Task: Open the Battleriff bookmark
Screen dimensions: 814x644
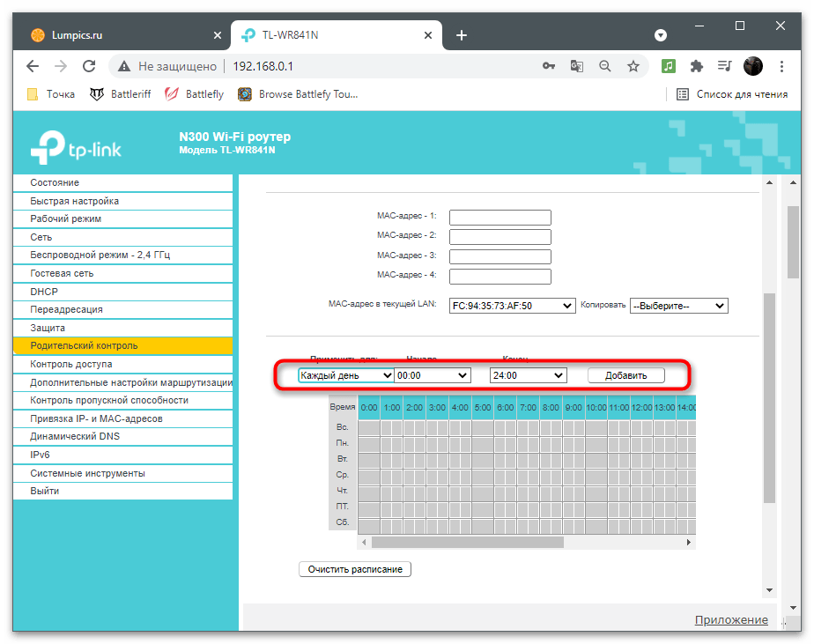Action: [121, 94]
